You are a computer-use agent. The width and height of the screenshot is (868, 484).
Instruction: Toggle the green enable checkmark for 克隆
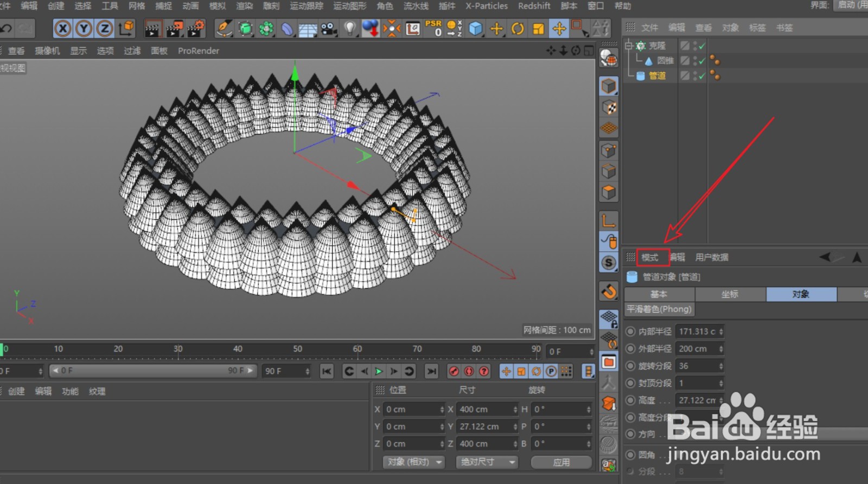point(702,46)
